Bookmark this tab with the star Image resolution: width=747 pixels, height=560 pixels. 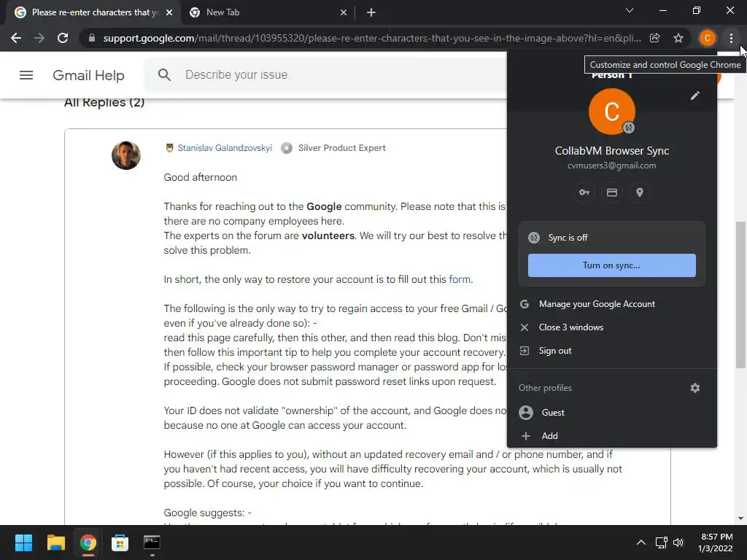678,38
